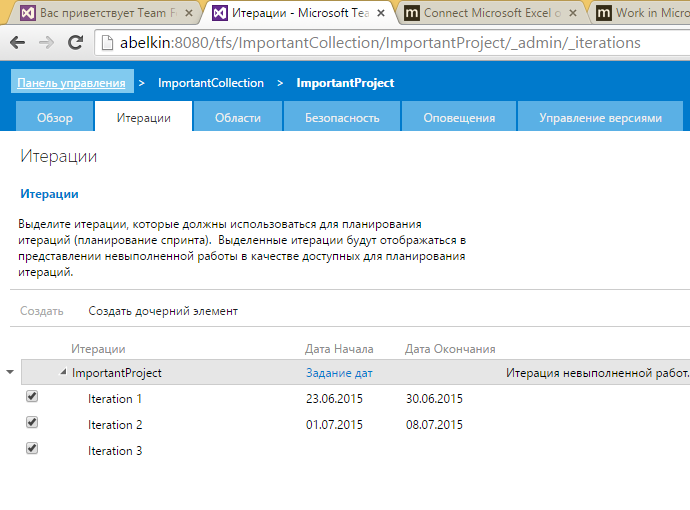Click the 'm' favicon on Work in Micro tab
The width and height of the screenshot is (690, 510).
603,13
